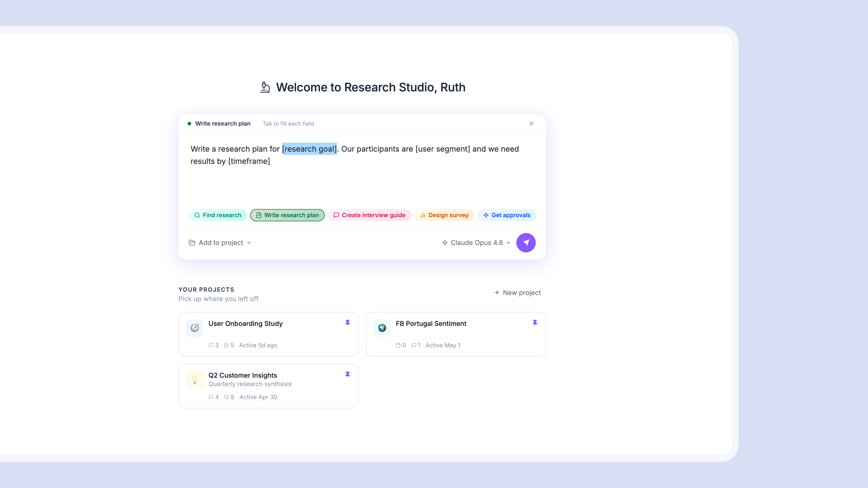Click the folder icon in Add to project
The width and height of the screenshot is (868, 488).
tap(192, 243)
